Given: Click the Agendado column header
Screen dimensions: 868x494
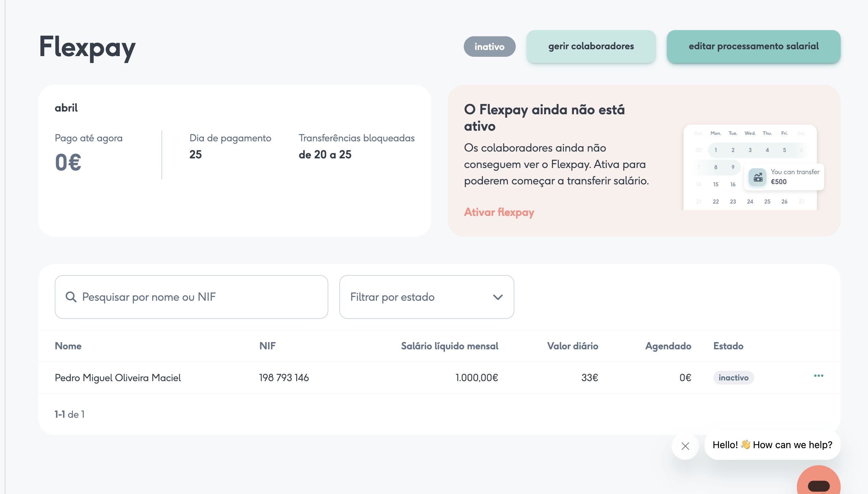Looking at the screenshot, I should tap(668, 346).
